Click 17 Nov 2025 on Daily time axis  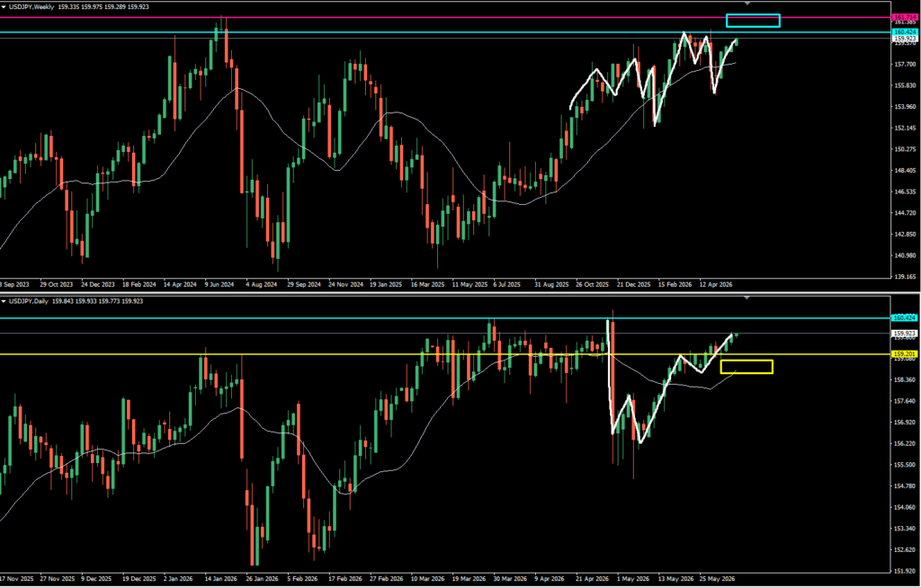[16, 578]
